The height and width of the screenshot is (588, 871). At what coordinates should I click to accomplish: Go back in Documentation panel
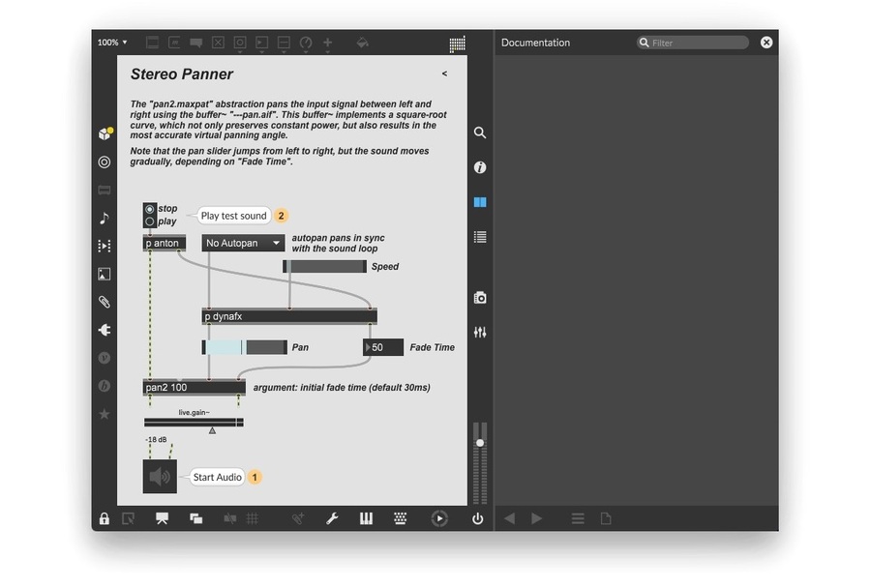pos(509,518)
